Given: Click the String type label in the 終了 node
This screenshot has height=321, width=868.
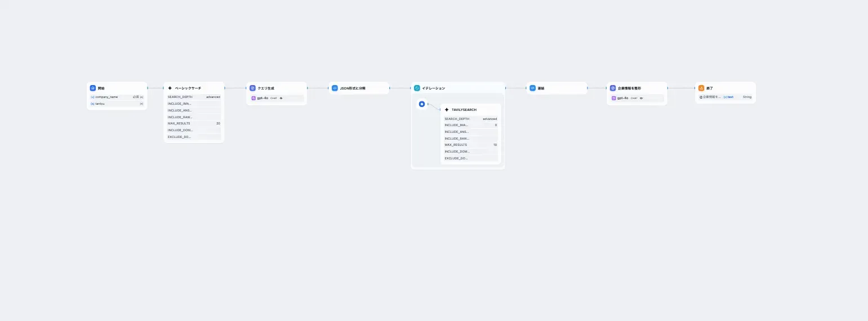Looking at the screenshot, I should pos(747,97).
